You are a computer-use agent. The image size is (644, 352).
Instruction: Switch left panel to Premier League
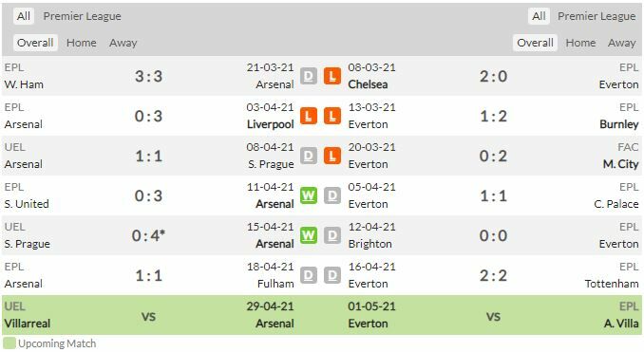pos(82,16)
